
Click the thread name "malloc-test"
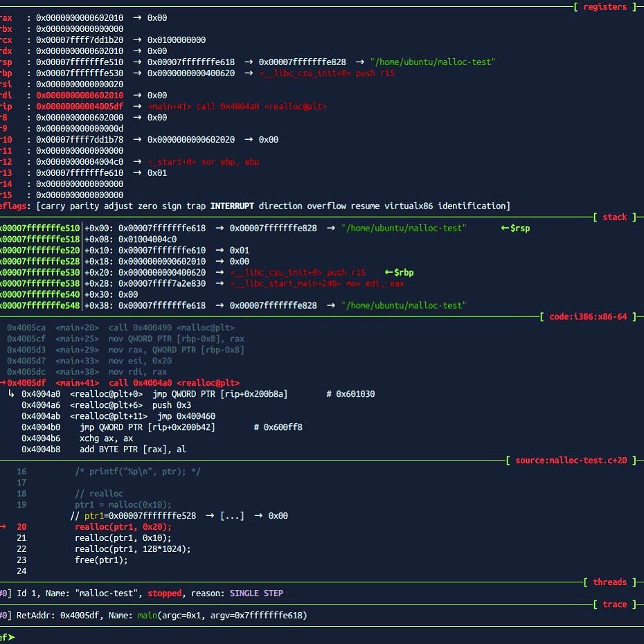(x=107, y=593)
